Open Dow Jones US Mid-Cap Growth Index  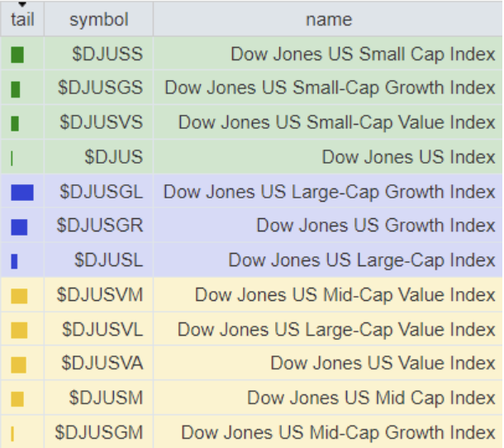click(x=338, y=432)
